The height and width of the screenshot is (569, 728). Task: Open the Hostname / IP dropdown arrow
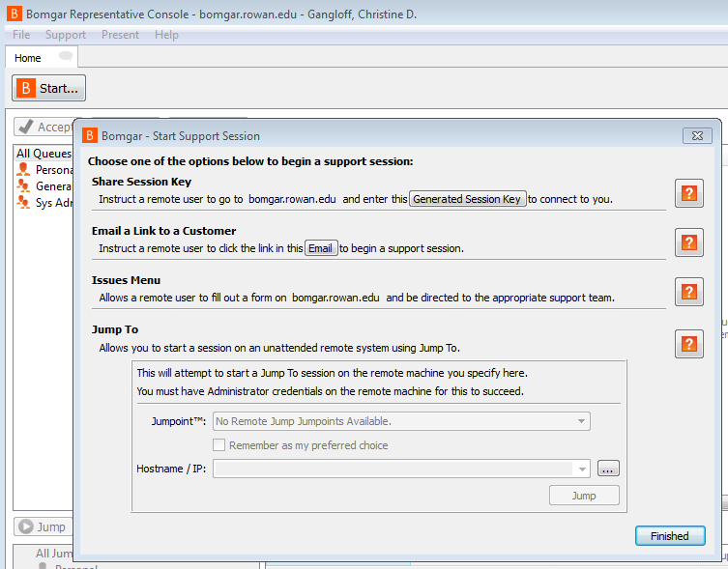[581, 469]
